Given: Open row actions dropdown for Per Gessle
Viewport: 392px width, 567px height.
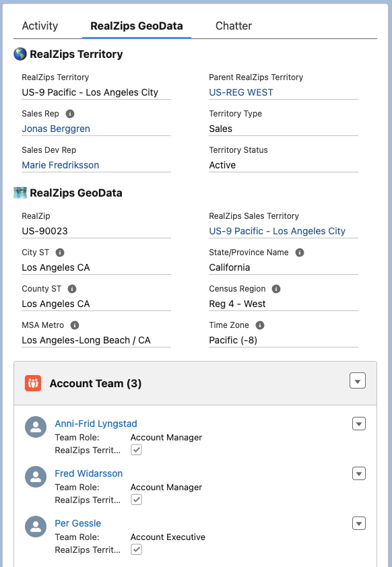Looking at the screenshot, I should [359, 523].
